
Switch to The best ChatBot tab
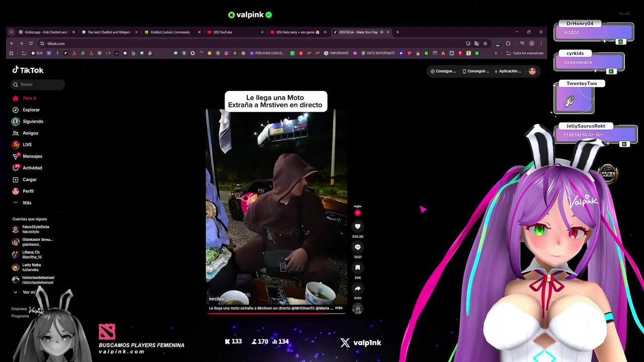(108, 32)
